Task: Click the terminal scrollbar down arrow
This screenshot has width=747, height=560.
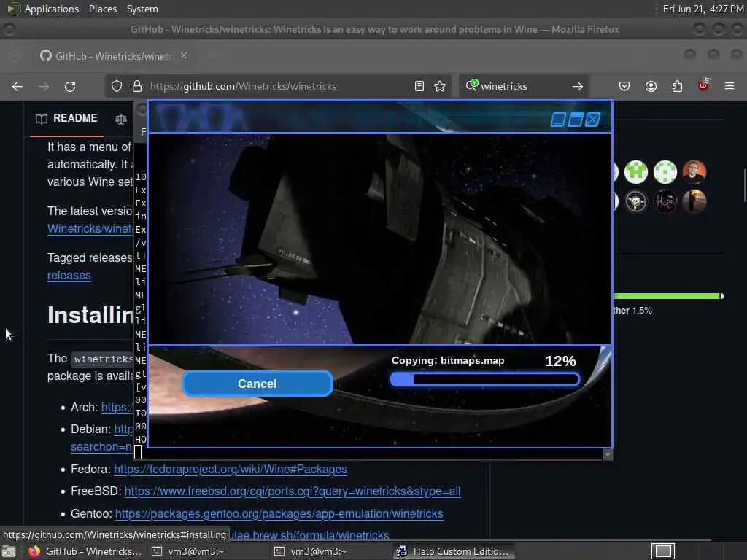Action: [608, 454]
